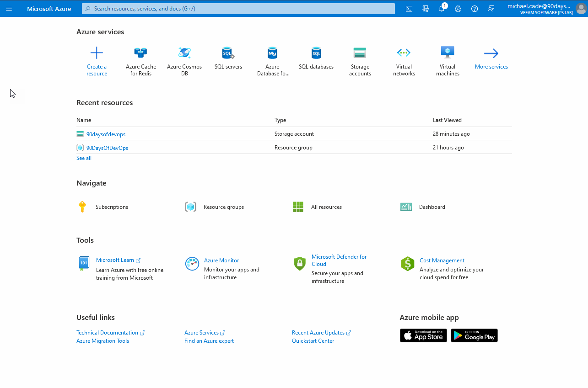The image size is (588, 388).
Task: Click the search resources field
Action: click(x=238, y=8)
